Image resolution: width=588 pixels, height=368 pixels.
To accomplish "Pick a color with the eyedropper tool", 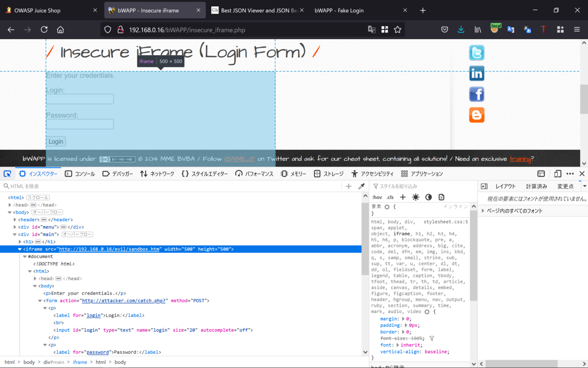I will 362,186.
